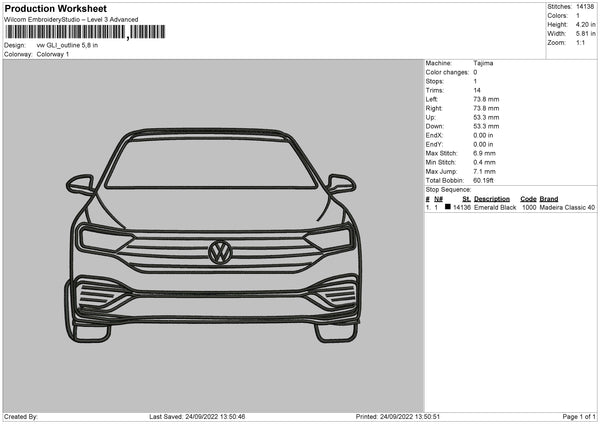
Task: Click the Zoom value 1:1
Action: 580,43
